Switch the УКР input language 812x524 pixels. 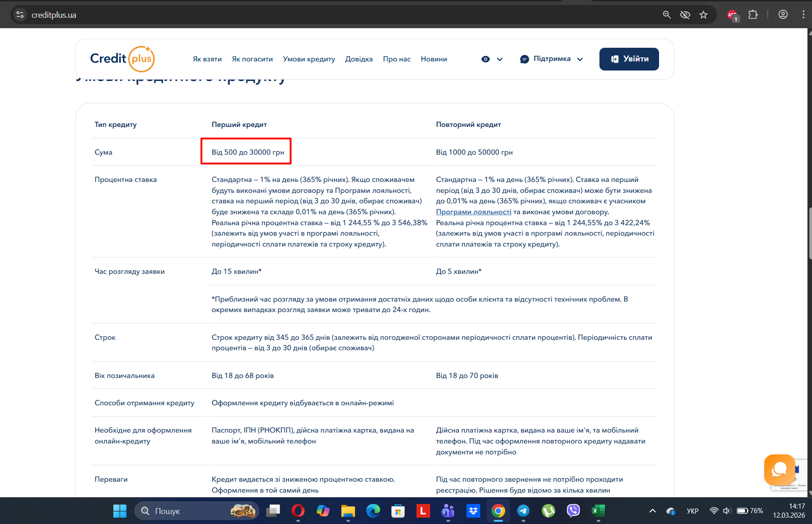coord(693,511)
